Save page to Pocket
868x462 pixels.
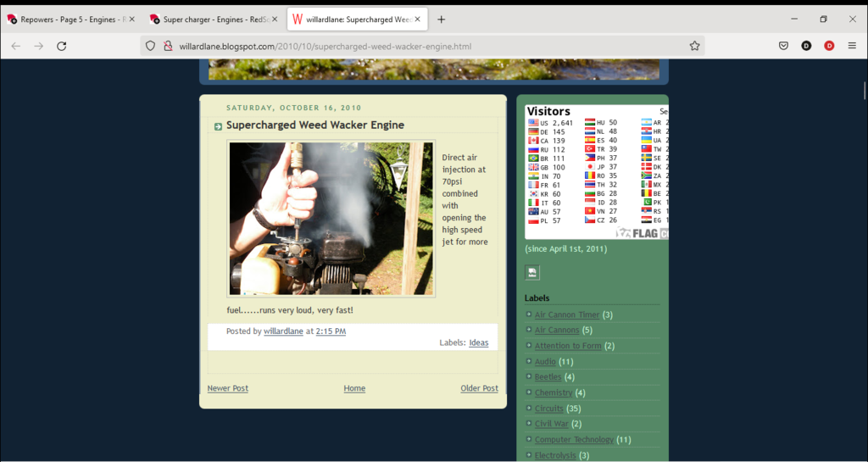tap(783, 46)
